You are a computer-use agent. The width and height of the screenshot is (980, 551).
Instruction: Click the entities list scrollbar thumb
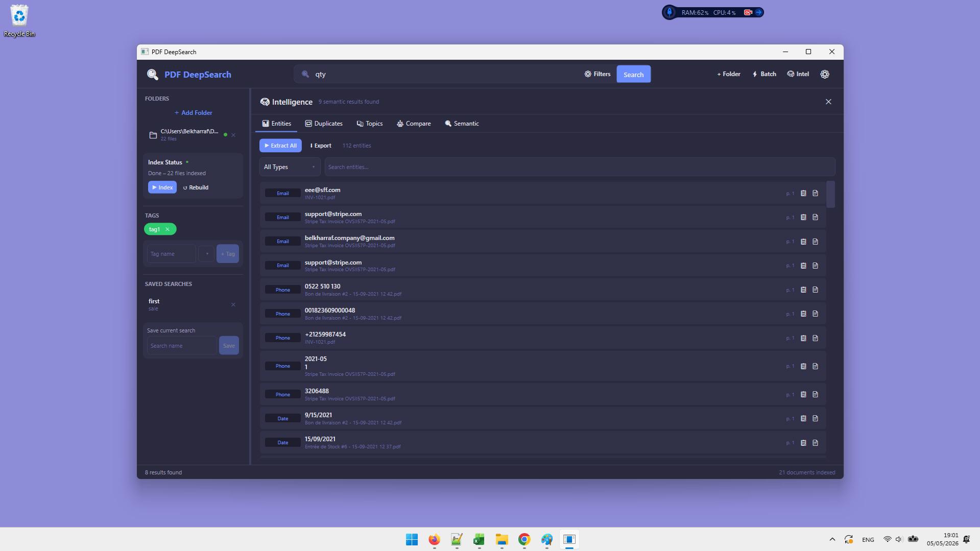pos(831,194)
